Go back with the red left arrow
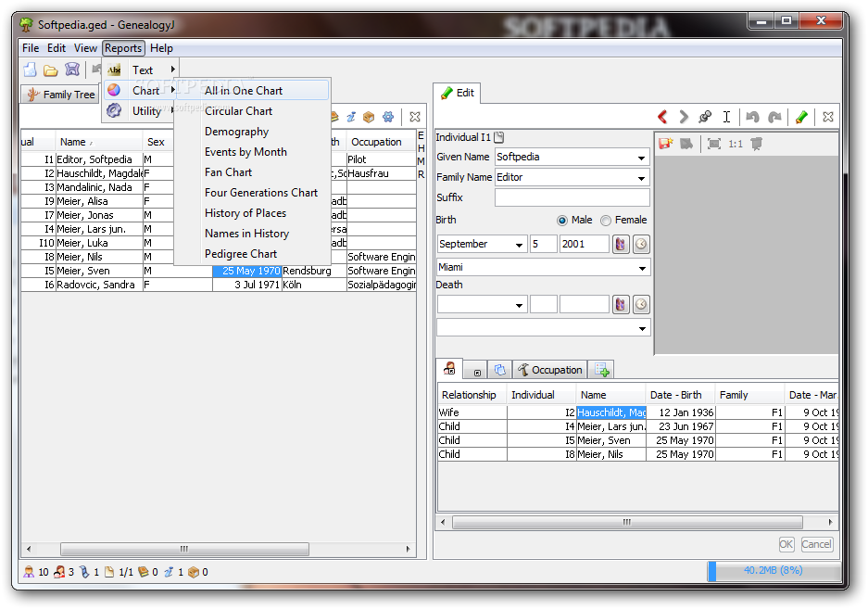The height and width of the screenshot is (609, 868). point(662,117)
